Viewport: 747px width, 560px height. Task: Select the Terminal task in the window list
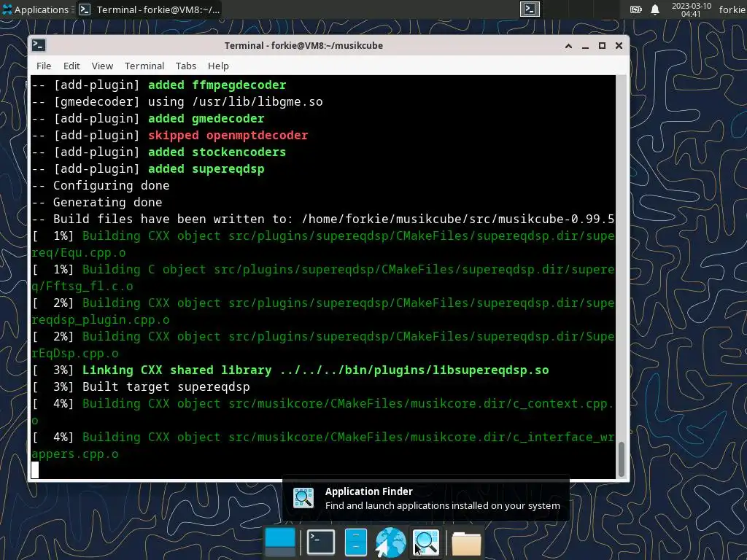(x=150, y=9)
